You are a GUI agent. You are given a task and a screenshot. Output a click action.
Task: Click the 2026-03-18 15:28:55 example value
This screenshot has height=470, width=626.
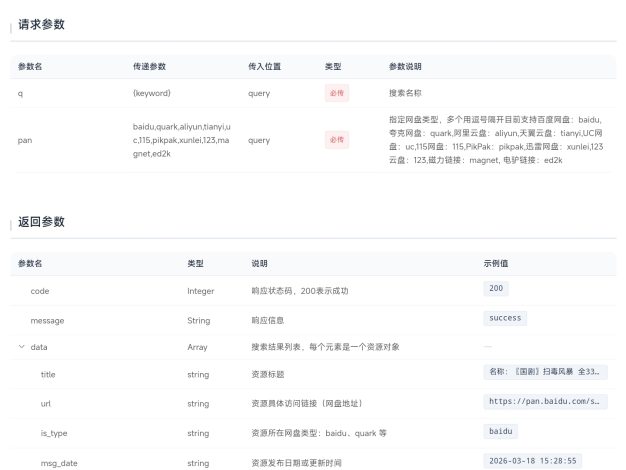point(533,461)
